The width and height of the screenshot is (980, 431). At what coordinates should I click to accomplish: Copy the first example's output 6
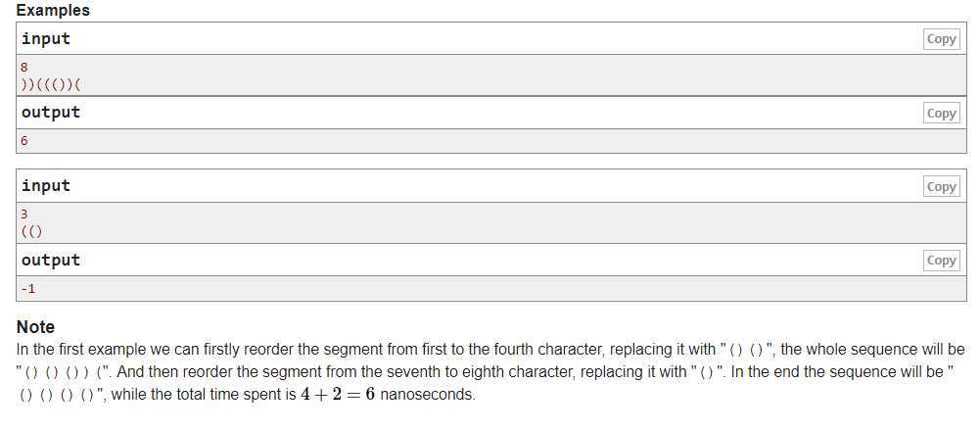click(941, 114)
